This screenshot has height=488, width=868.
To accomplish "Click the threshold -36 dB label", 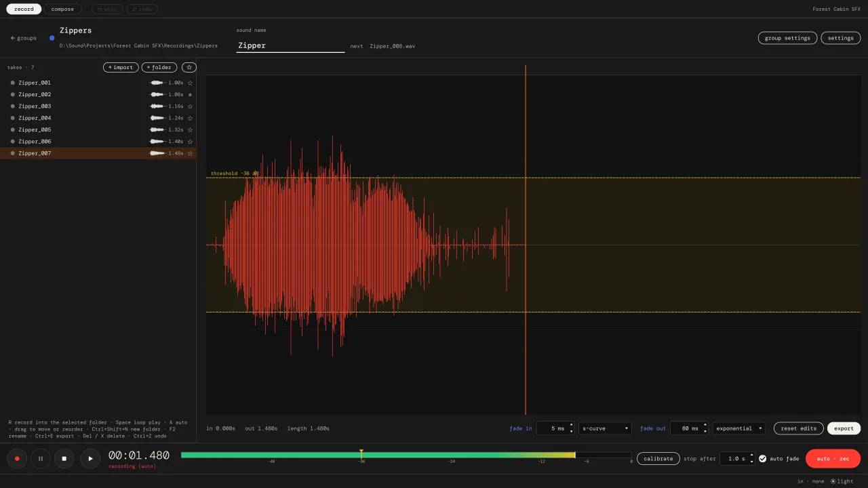I will click(x=235, y=174).
